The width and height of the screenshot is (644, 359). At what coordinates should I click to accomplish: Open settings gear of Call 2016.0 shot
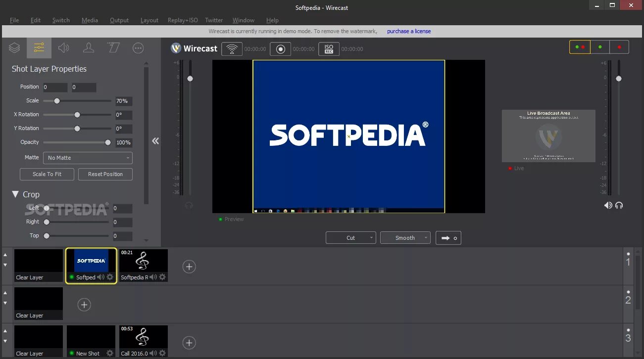(162, 353)
